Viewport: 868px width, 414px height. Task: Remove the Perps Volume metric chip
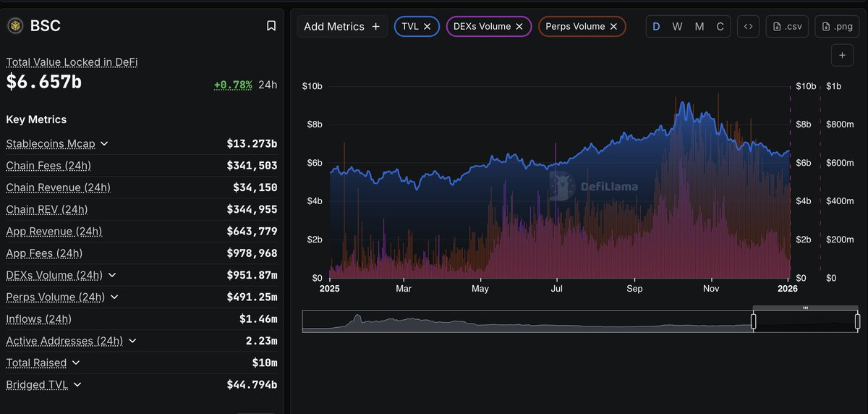[x=613, y=27]
